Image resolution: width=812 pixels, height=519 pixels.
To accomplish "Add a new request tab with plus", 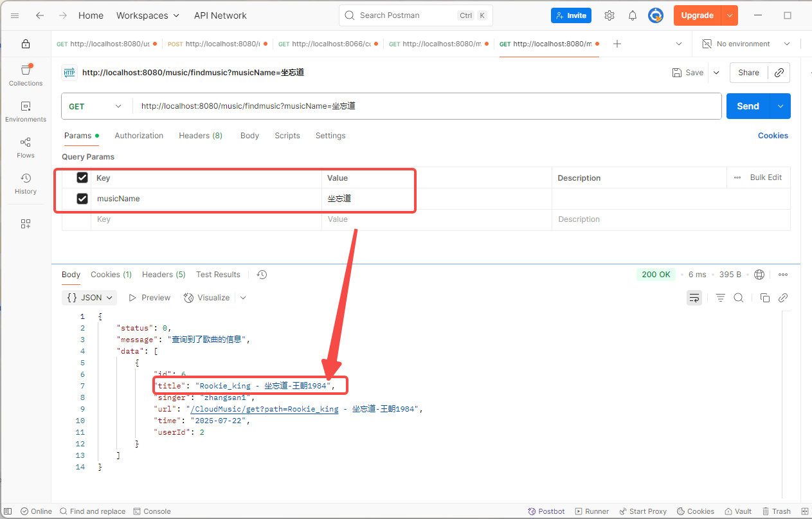I will click(617, 44).
